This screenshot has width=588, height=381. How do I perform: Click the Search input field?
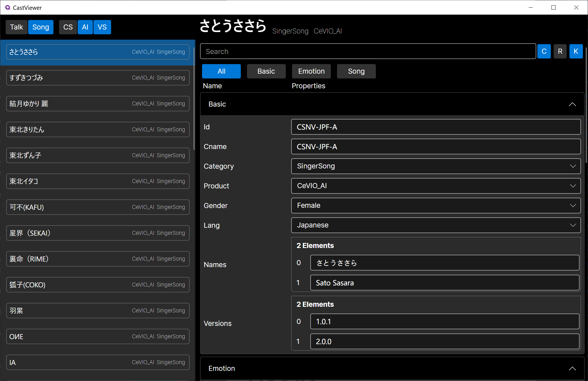pyautogui.click(x=367, y=51)
